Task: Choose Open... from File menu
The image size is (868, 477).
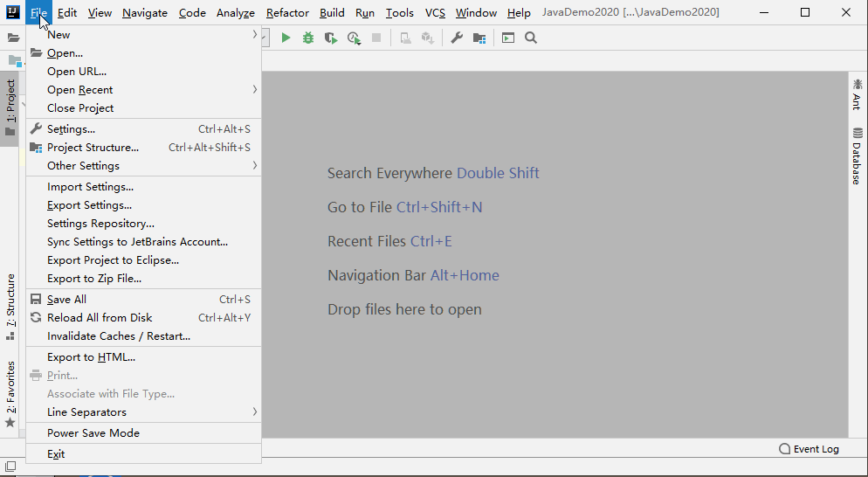Action: (x=144, y=53)
